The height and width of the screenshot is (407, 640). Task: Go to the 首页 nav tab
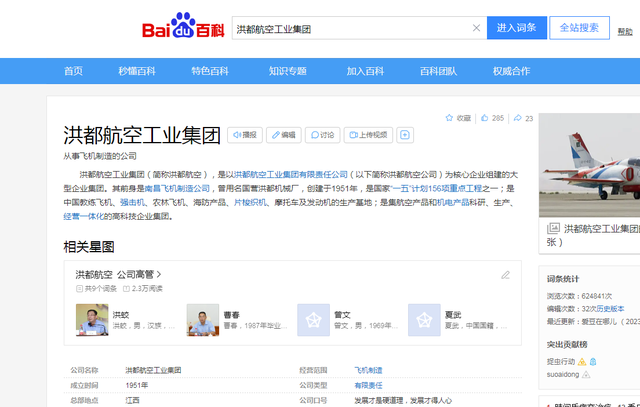pyautogui.click(x=73, y=71)
